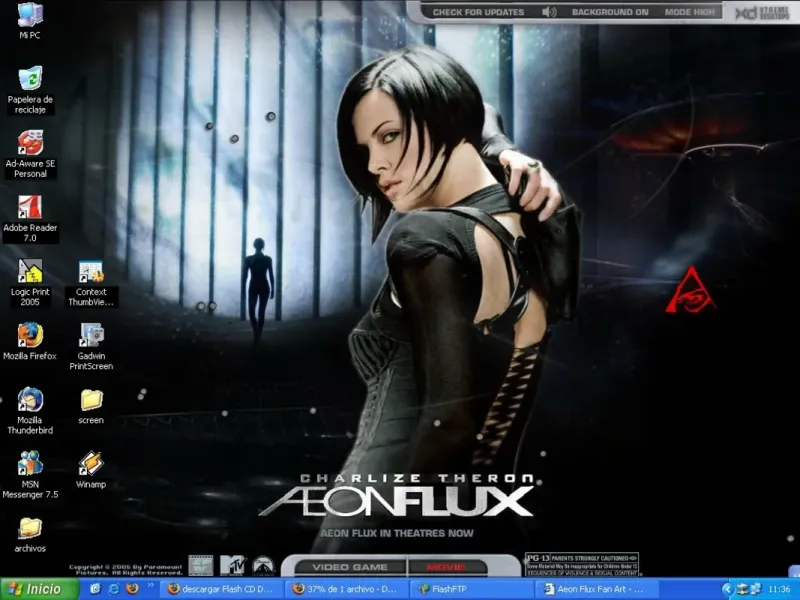This screenshot has width=800, height=600.
Task: Select the screen folder icon
Action: (91, 407)
